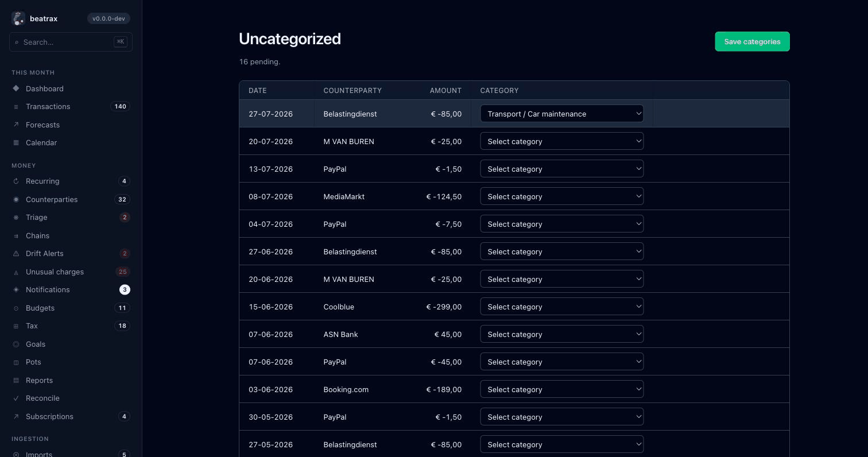868x457 pixels.
Task: Select category for M VAN BUREN 20-07-2026
Action: click(561, 141)
